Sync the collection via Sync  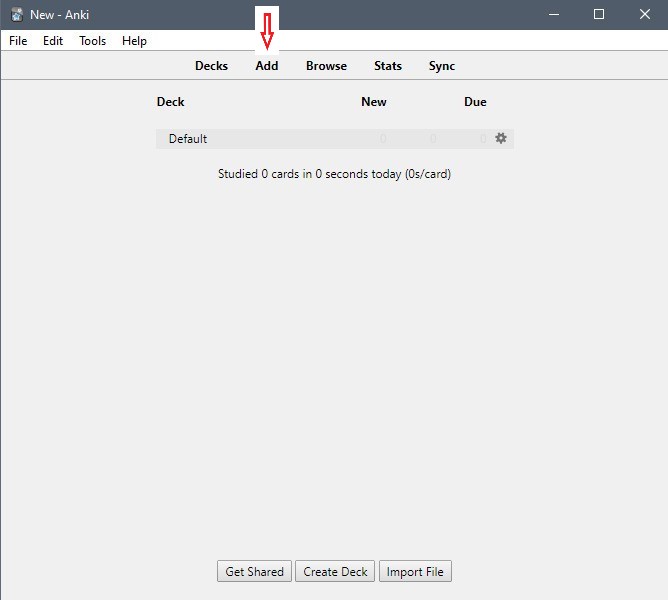coord(442,66)
